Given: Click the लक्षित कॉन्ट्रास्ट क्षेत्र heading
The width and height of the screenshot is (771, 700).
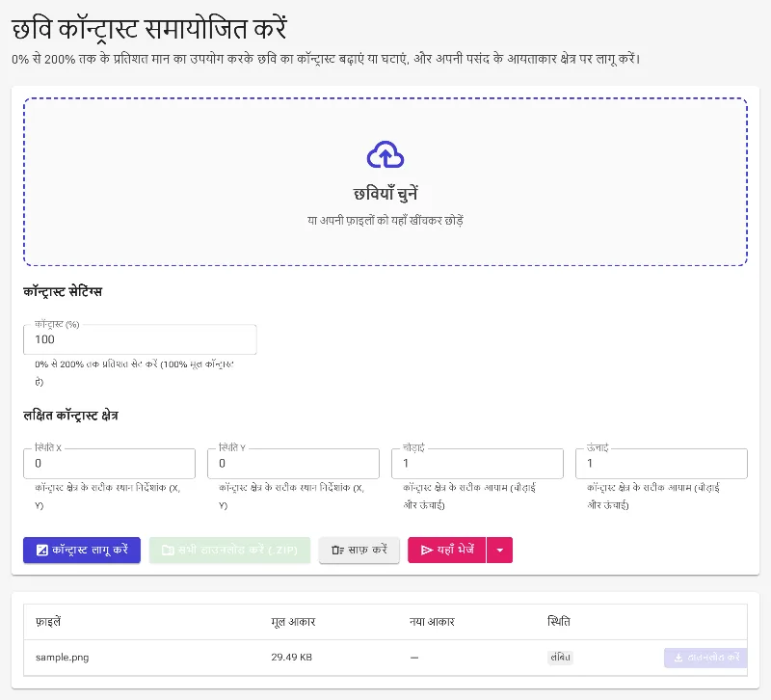Looking at the screenshot, I should (x=70, y=416).
